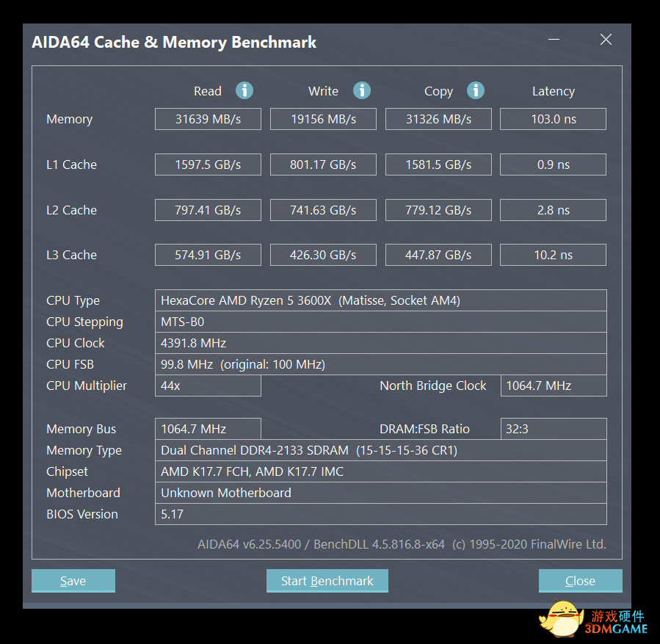Click BIOS Version value 5.17

coord(380,514)
